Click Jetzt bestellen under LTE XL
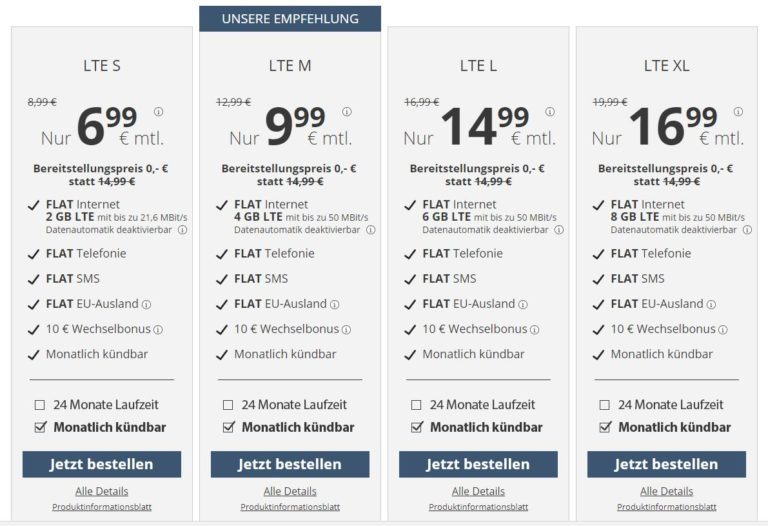 click(x=666, y=464)
